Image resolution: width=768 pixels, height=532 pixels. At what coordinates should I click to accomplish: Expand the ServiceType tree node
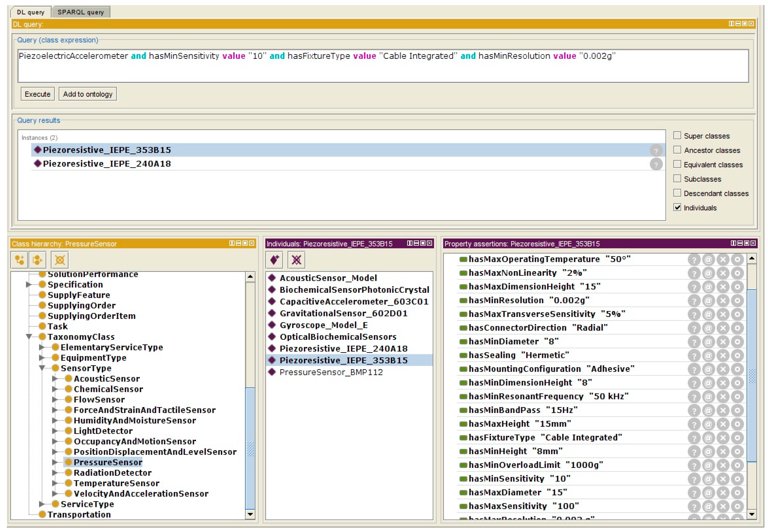click(x=42, y=504)
